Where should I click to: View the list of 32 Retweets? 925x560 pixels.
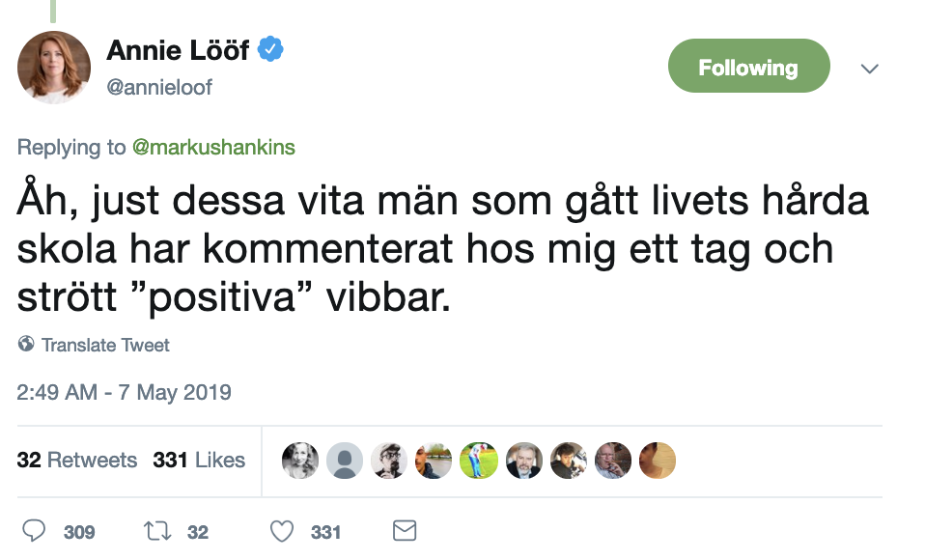point(76,460)
